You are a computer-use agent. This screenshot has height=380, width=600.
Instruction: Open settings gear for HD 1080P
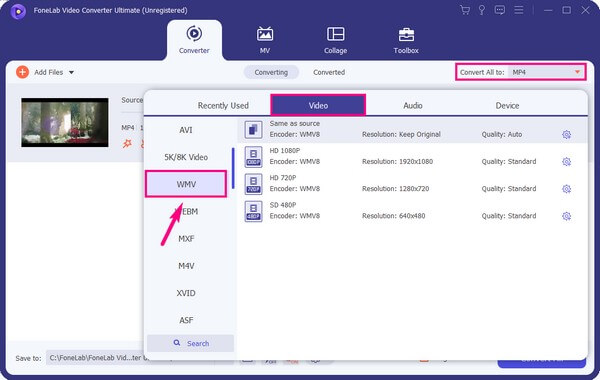[566, 161]
